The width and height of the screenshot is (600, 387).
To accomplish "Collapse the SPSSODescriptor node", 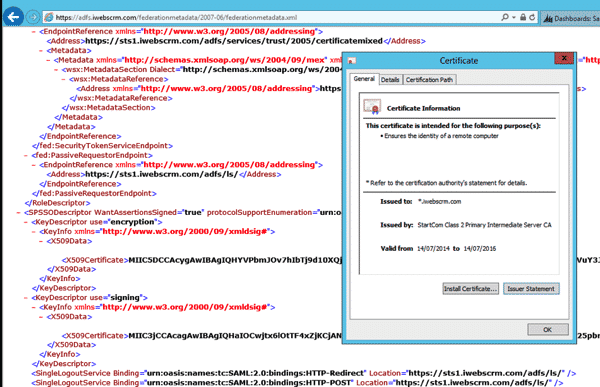I will tap(19, 212).
